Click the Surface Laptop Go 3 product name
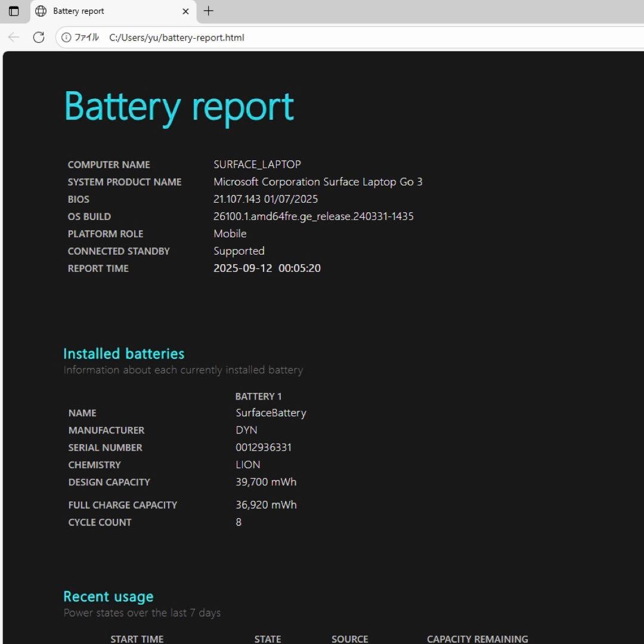Viewport: 644px width, 644px height. [318, 181]
